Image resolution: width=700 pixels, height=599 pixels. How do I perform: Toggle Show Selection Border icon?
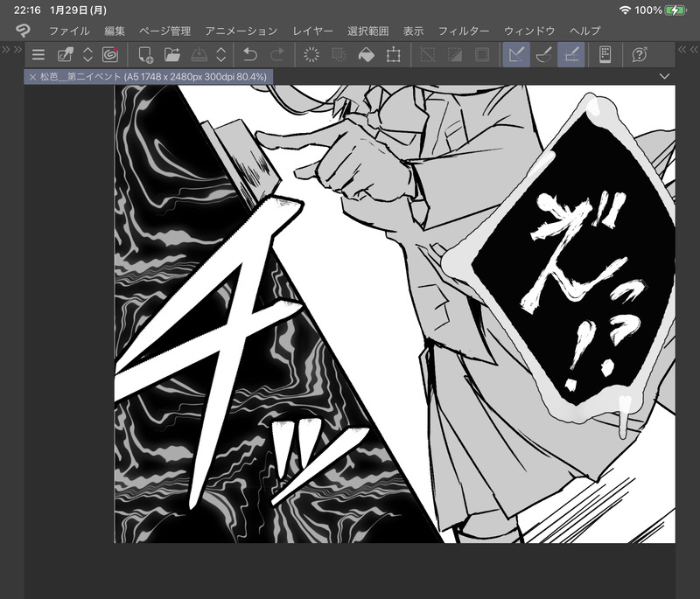tap(482, 55)
